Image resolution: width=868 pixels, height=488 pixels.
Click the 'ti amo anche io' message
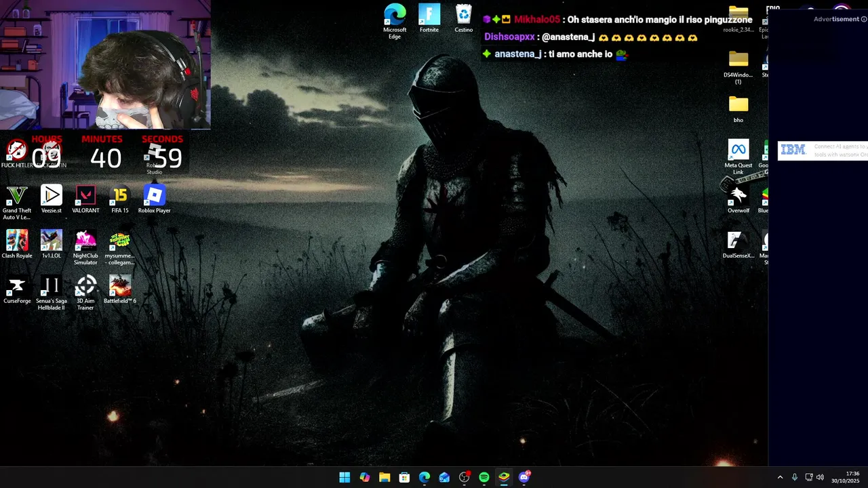click(555, 54)
